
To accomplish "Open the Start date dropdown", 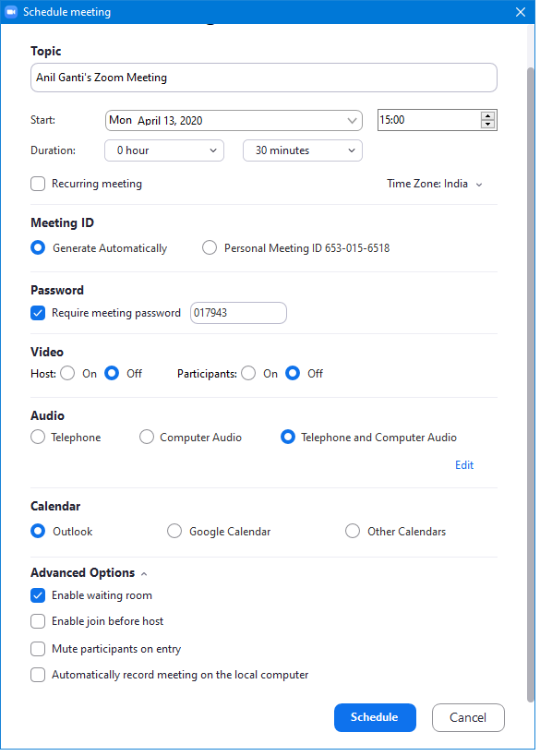I will [235, 121].
